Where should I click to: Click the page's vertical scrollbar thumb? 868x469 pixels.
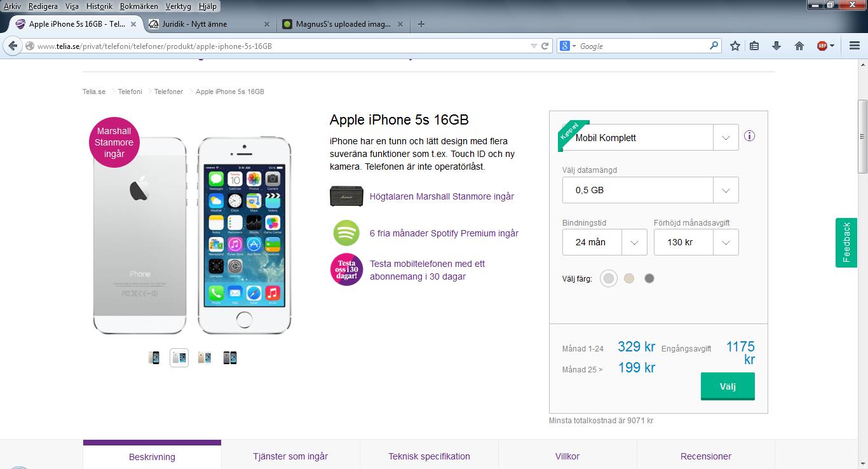pos(862,136)
